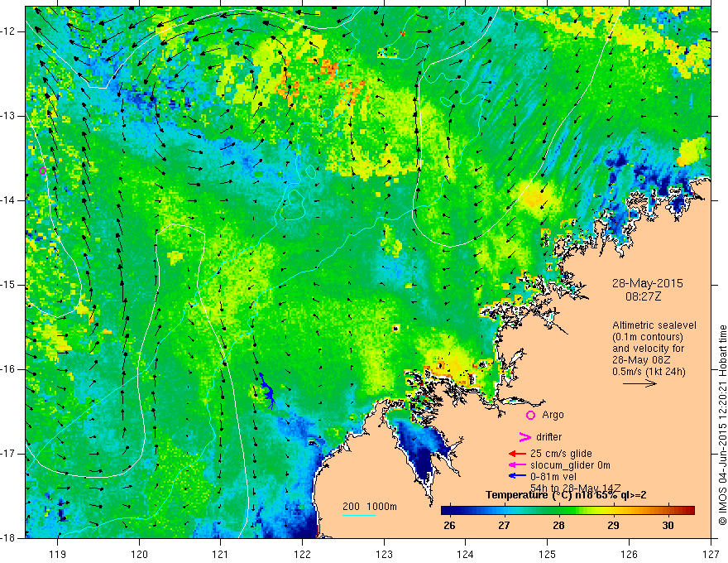Click the latitude axis label -14
Screen dimensions: 728x563
click(9, 200)
